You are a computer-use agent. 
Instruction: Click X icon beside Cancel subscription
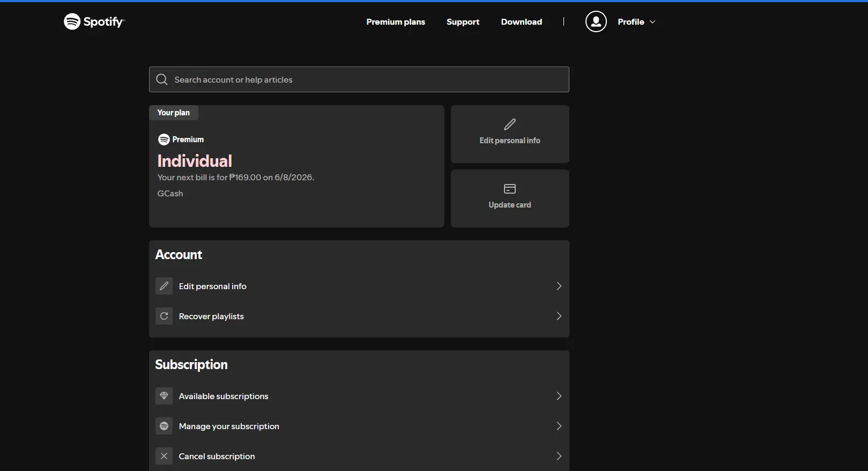pos(164,456)
